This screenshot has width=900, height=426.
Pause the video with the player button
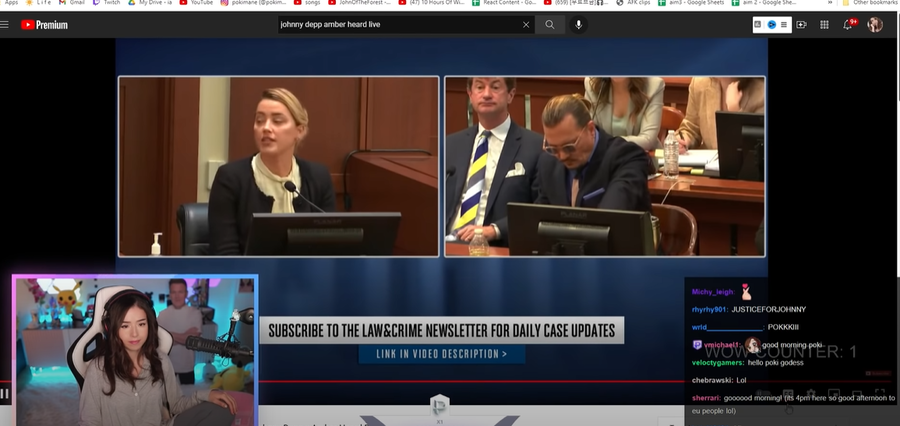5,394
